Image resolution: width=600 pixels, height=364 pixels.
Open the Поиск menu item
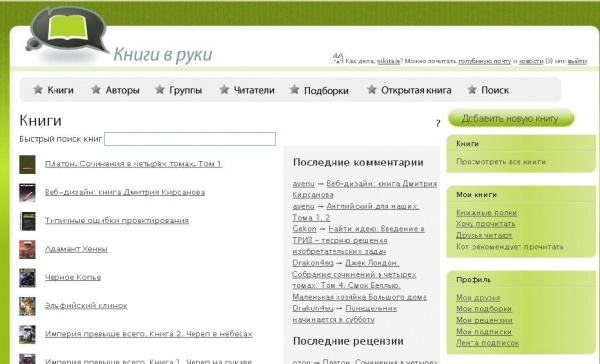[x=488, y=90]
